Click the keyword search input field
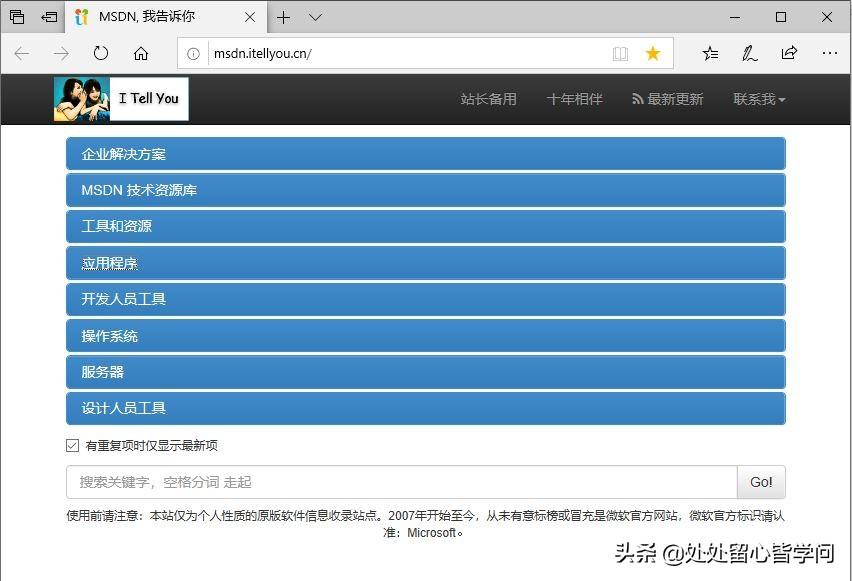Image resolution: width=852 pixels, height=581 pixels. 402,482
